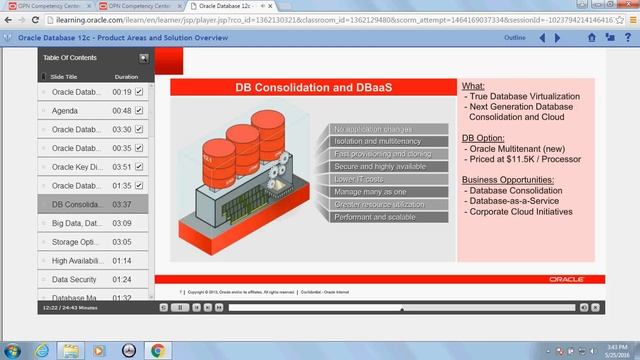Toggle the Oracle Key Di... slide checkbox

(139, 167)
